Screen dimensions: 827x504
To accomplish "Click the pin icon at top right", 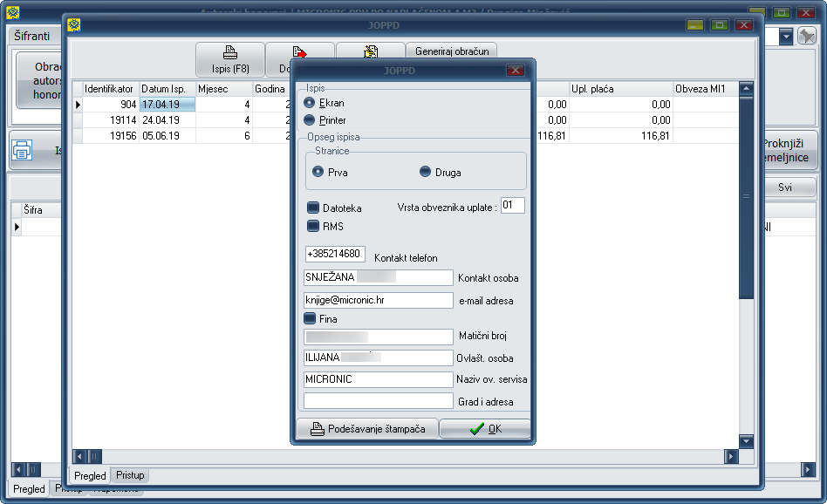I will click(x=807, y=37).
